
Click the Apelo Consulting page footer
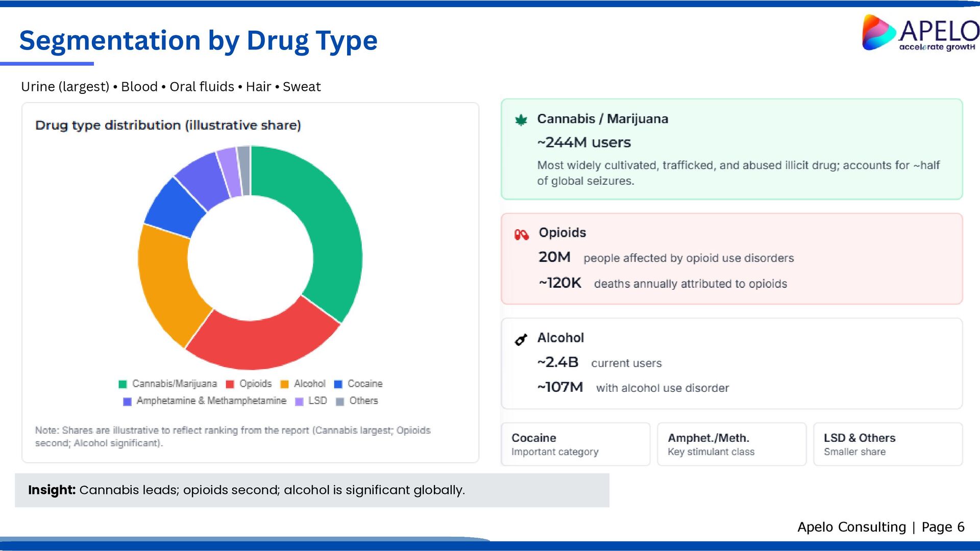[x=880, y=527]
